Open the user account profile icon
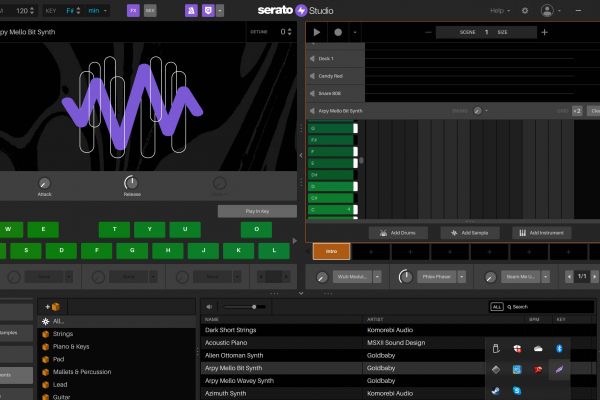The image size is (600, 400). point(547,10)
